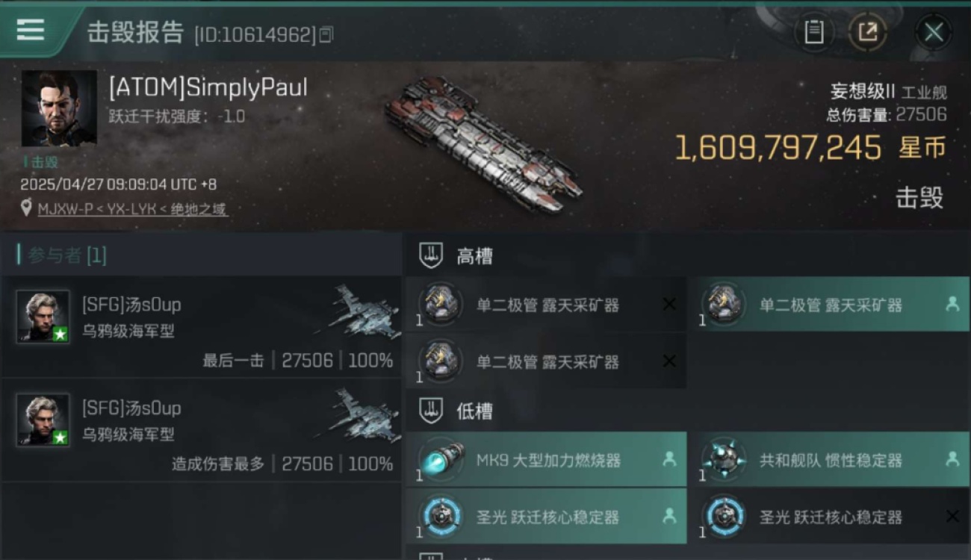Close the kill report window
971x560 pixels.
point(934,32)
